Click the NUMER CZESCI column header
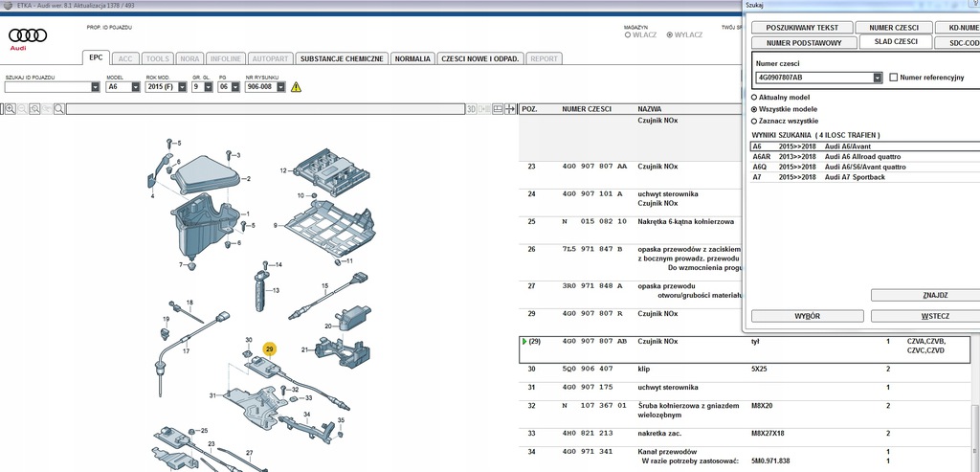The image size is (980, 472). (587, 109)
